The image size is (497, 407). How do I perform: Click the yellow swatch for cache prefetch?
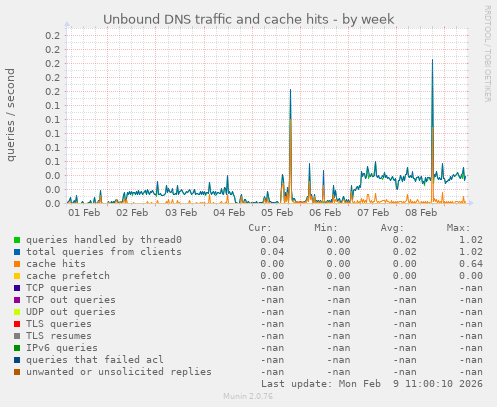[x=17, y=276]
